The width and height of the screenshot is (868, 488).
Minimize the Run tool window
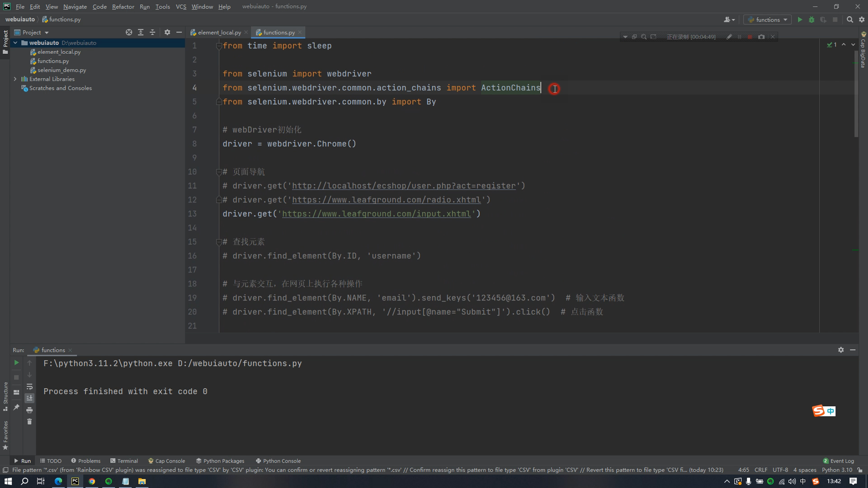[x=853, y=350]
